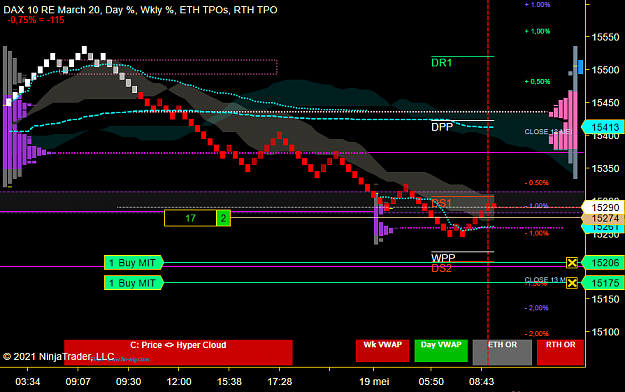Click the ETH OR status box
625x392 pixels.
pyautogui.click(x=502, y=352)
